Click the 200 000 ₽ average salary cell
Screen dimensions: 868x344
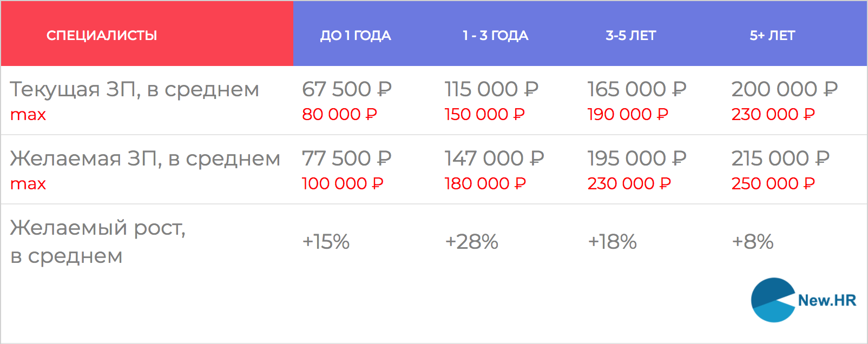[784, 89]
